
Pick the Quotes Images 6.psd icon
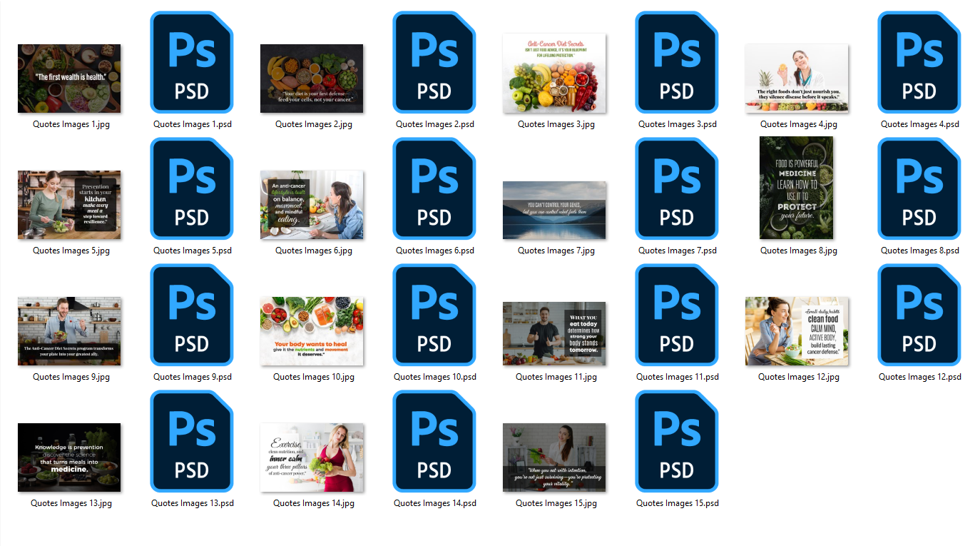click(434, 188)
